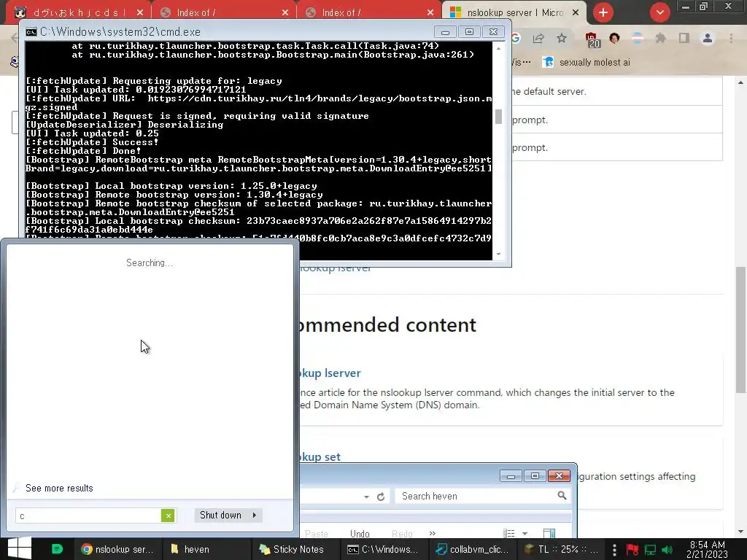
Task: Switch to the first Japanese-titled Chrome tab
Action: (x=79, y=12)
